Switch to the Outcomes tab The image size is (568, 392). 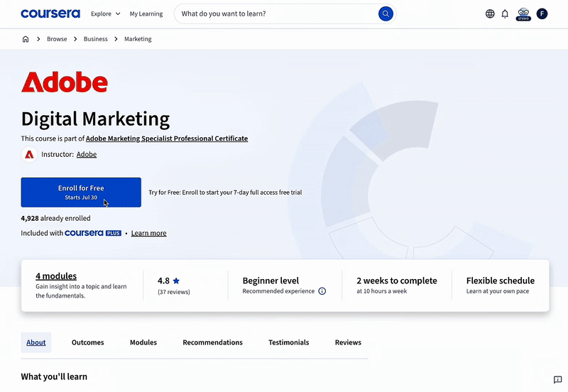(87, 342)
